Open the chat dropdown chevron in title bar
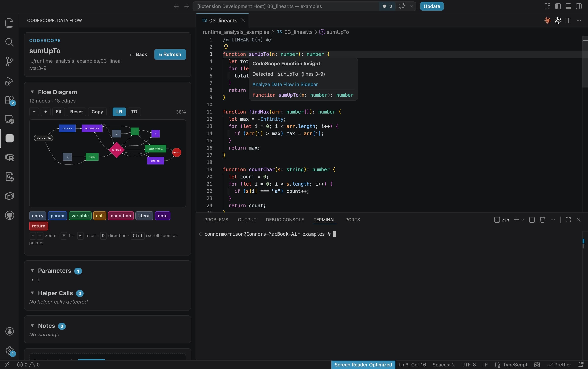This screenshot has width=588, height=369. click(x=411, y=6)
